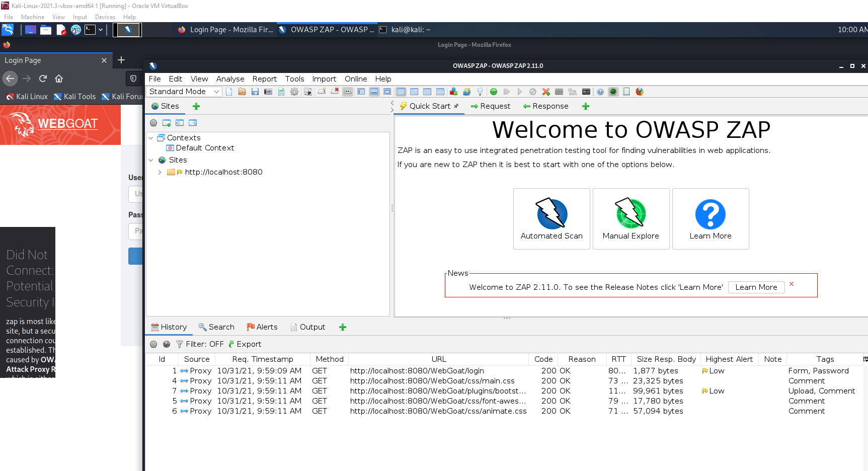Click the large Learn More button

[x=711, y=219]
